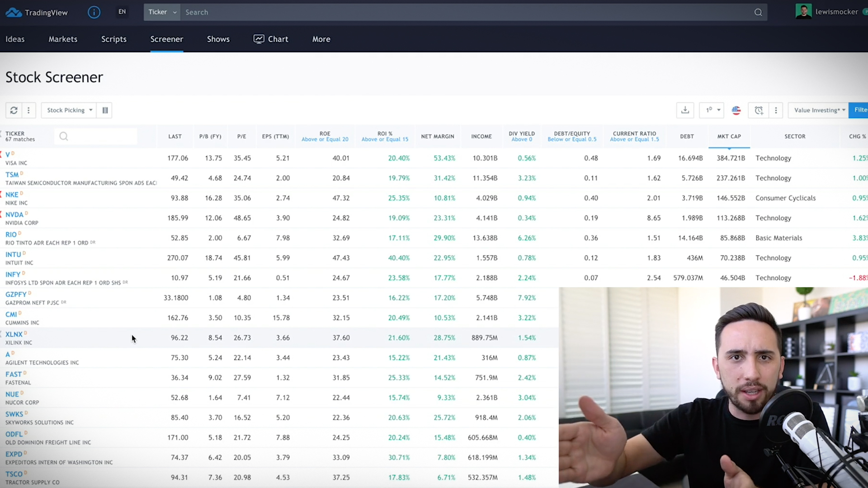Click the ticker search magnifier icon
Screen dimensions: 868x488
[64, 136]
